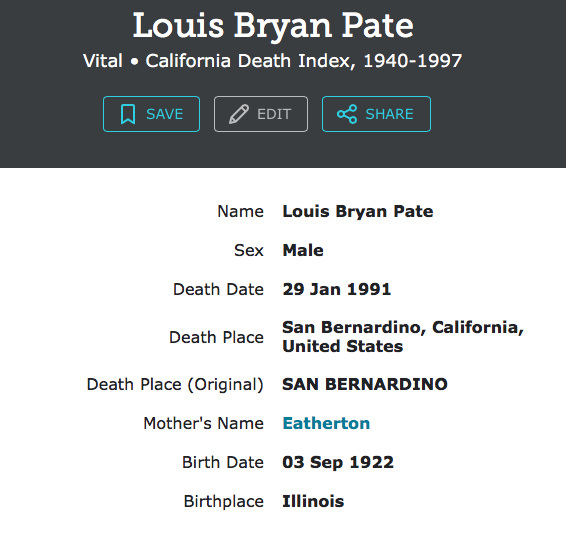
Task: Click the bookmark icon on the Save button
Action: click(128, 114)
